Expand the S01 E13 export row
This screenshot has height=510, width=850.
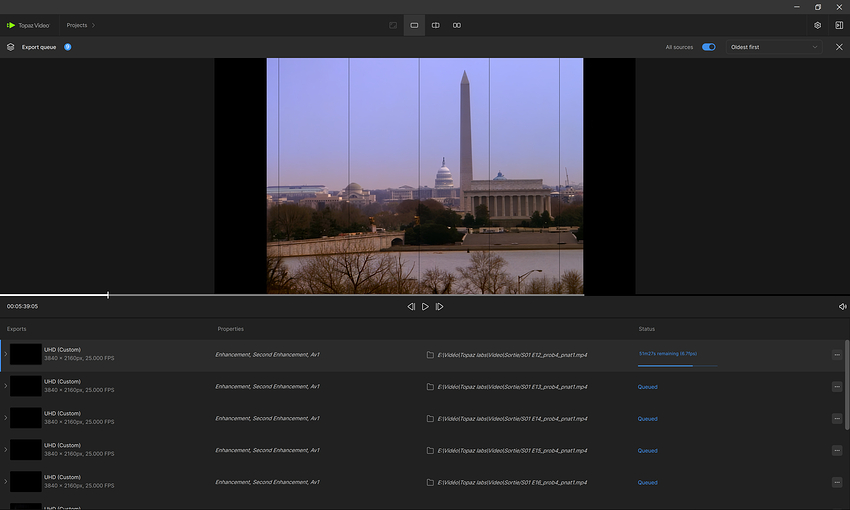(x=5, y=386)
